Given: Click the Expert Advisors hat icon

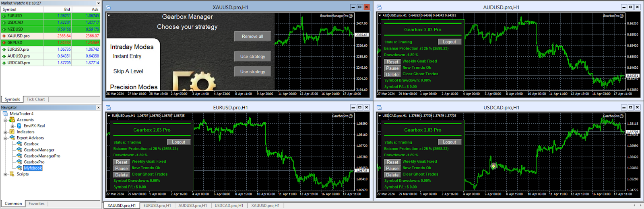Looking at the screenshot, I should point(12,138).
